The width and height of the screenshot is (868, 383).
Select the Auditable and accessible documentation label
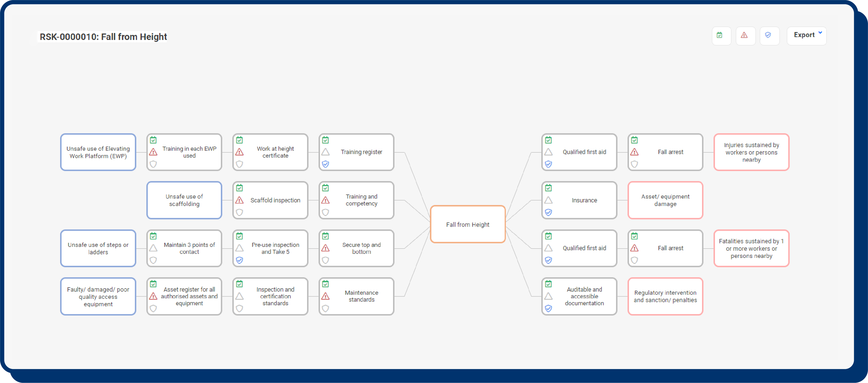[x=584, y=296]
